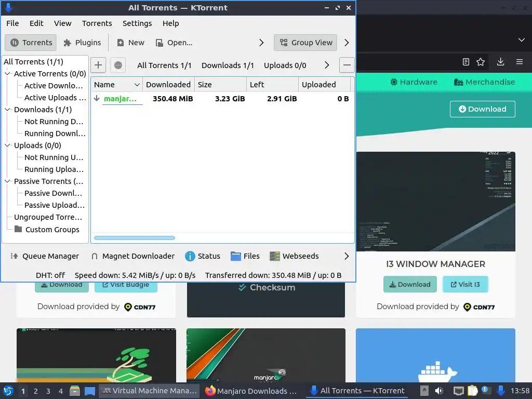532x399 pixels.
Task: Open the Files panel
Action: click(245, 256)
